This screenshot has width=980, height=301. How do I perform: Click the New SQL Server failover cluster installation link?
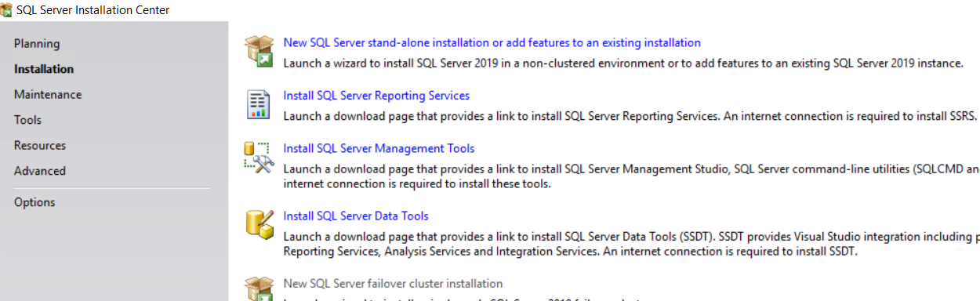(393, 284)
